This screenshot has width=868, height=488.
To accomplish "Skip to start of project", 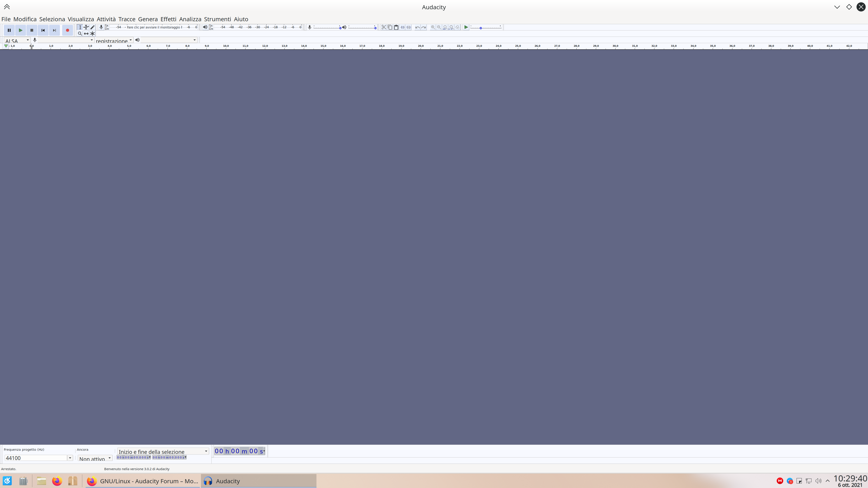I will coord(43,30).
